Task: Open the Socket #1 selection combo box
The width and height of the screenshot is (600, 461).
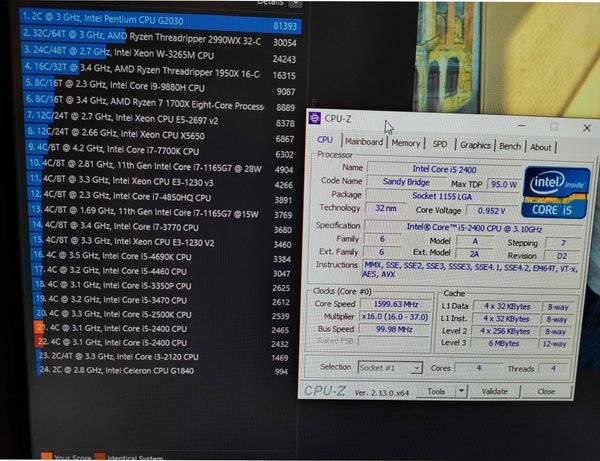Action: point(390,368)
